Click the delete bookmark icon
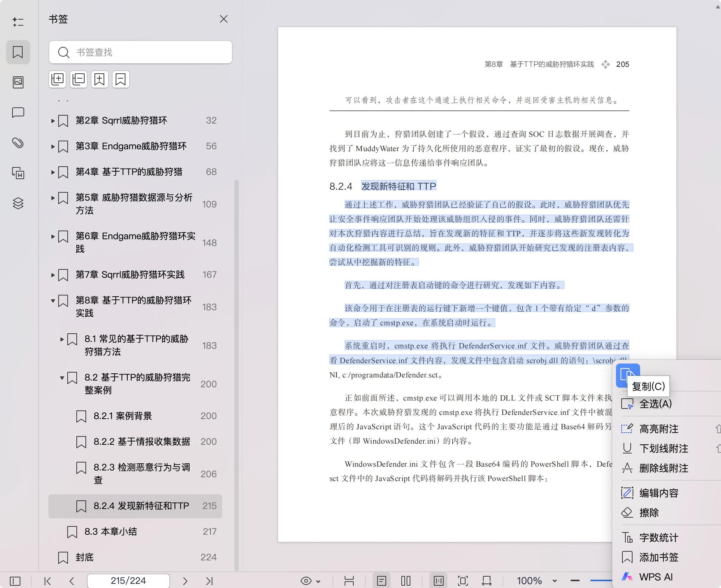This screenshot has height=588, width=721. (x=121, y=79)
